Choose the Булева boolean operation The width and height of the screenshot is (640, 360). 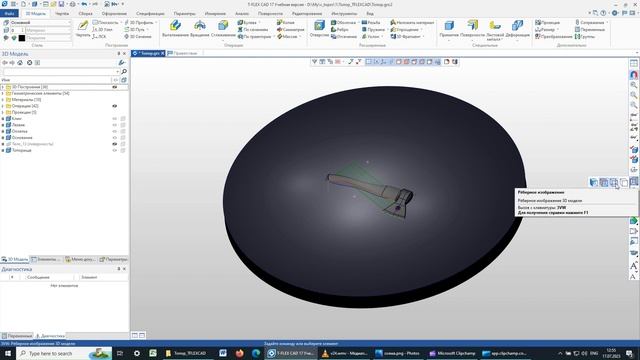tap(247, 22)
